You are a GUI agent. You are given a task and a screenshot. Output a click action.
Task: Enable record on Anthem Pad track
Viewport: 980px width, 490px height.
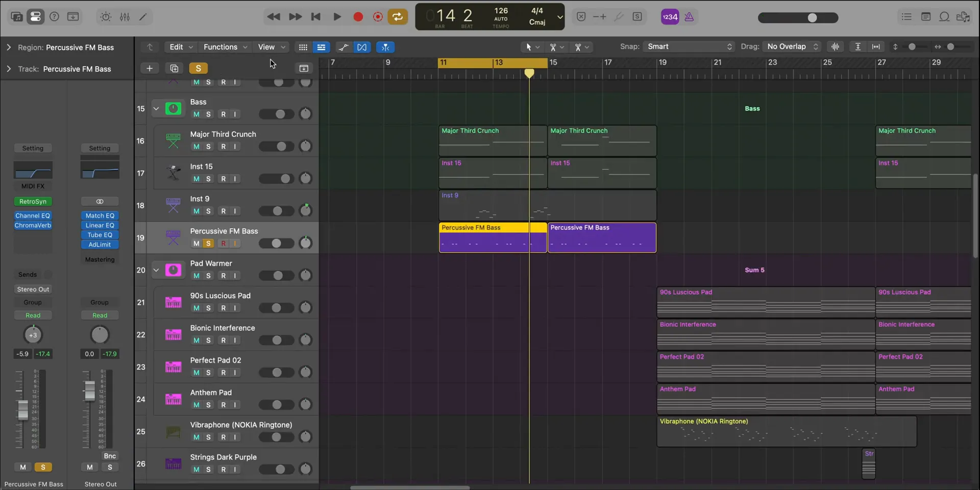pyautogui.click(x=223, y=405)
